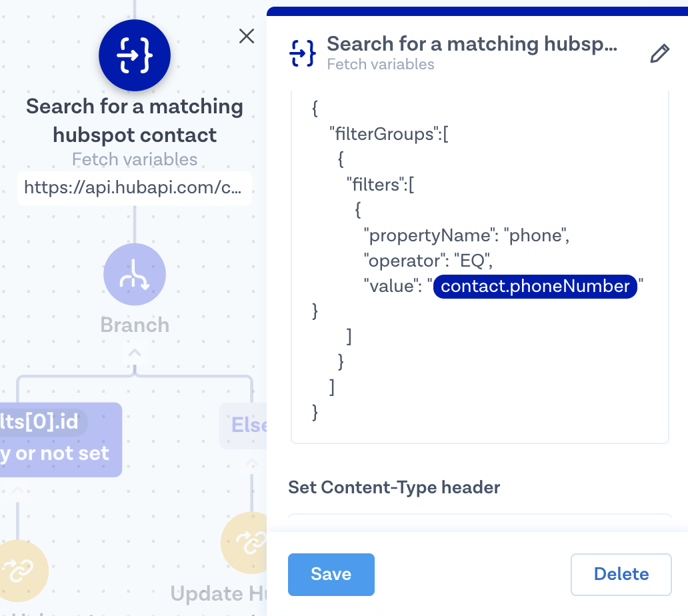This screenshot has height=616, width=688.
Task: Click the Fetch variables icon in panel header
Action: 302,53
